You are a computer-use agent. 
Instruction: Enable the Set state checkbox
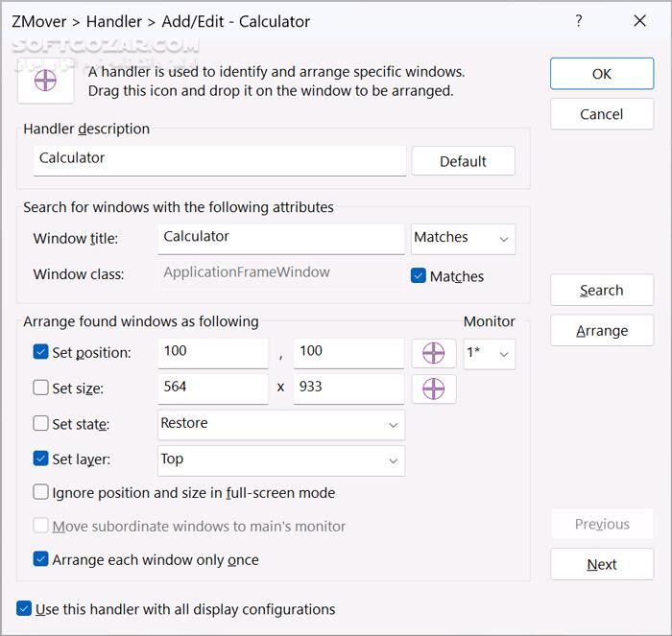40,424
